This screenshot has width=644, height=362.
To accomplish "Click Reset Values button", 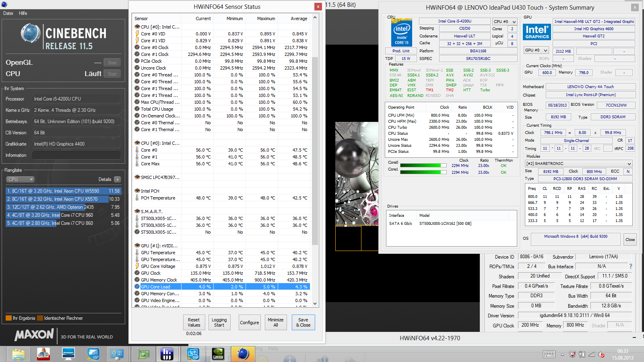I will pos(194,323).
